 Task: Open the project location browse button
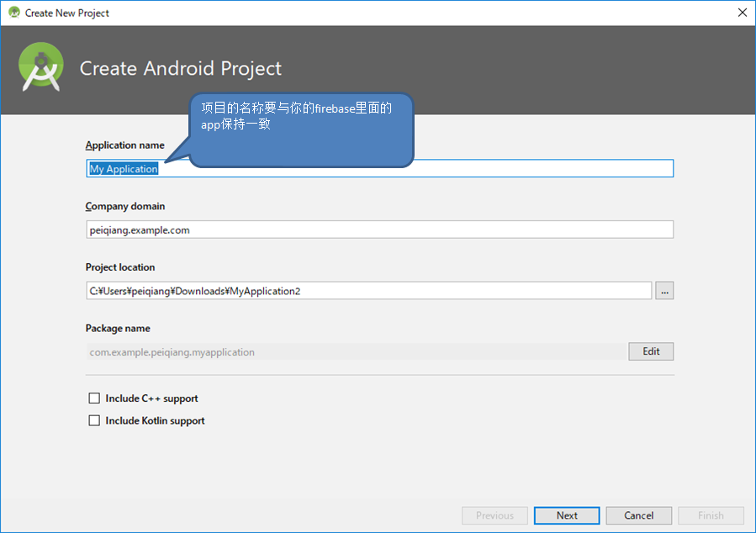(663, 291)
